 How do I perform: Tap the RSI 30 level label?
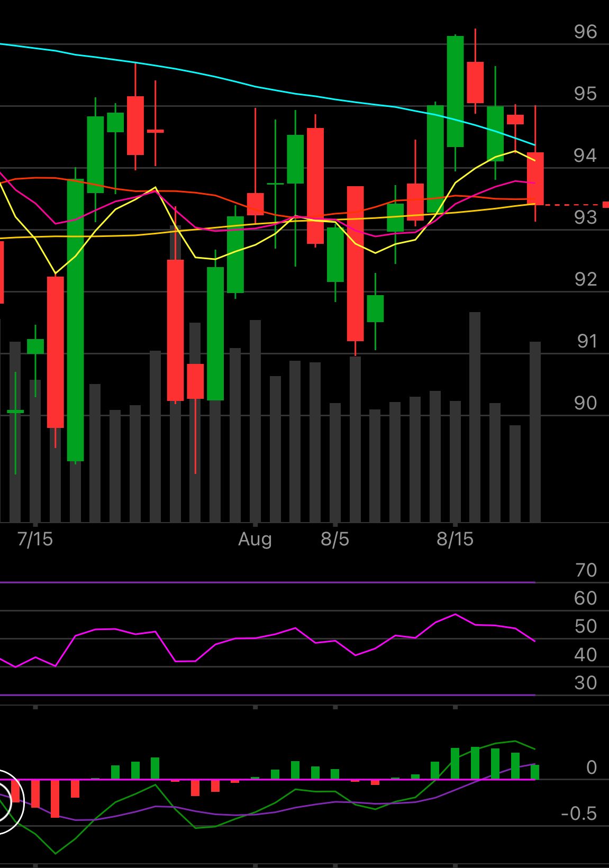tap(585, 683)
